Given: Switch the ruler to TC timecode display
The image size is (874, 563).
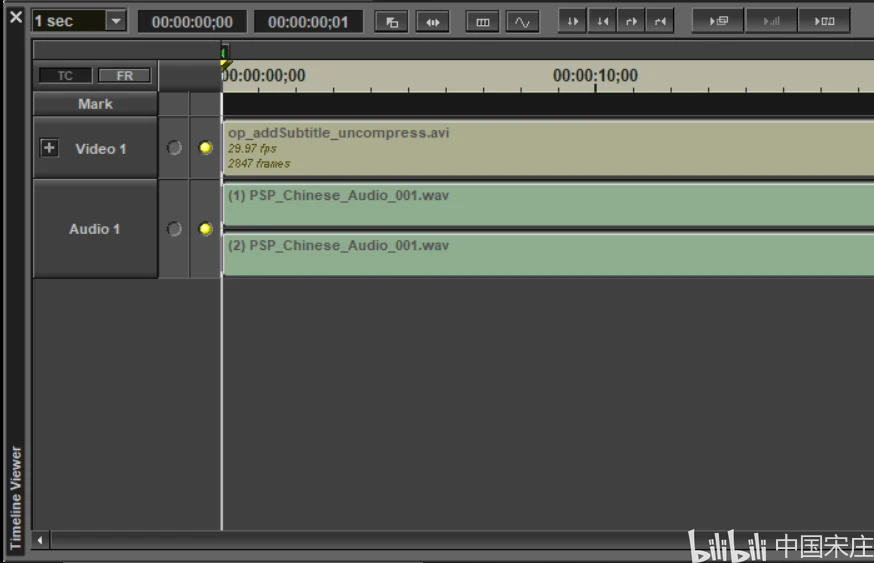Looking at the screenshot, I should click(x=65, y=76).
